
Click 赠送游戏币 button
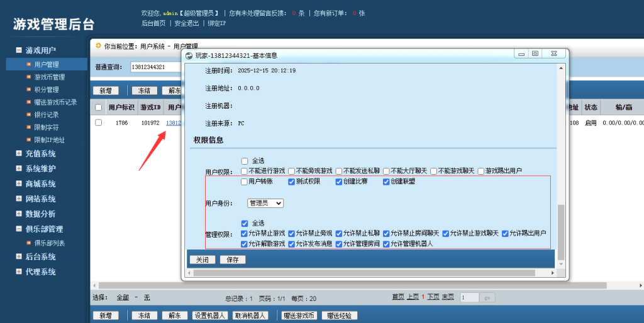point(299,315)
